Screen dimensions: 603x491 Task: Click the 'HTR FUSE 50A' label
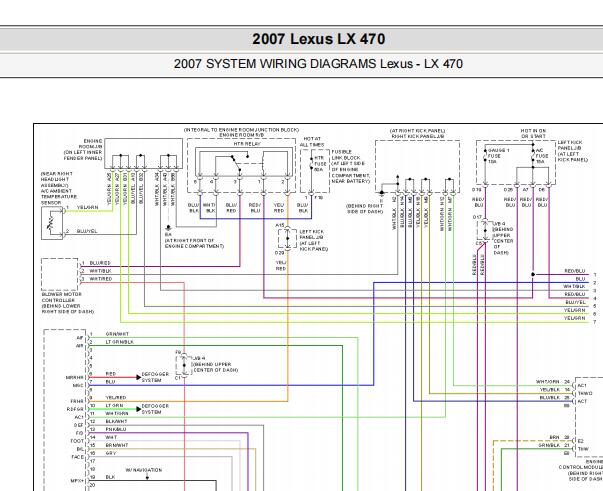320,163
